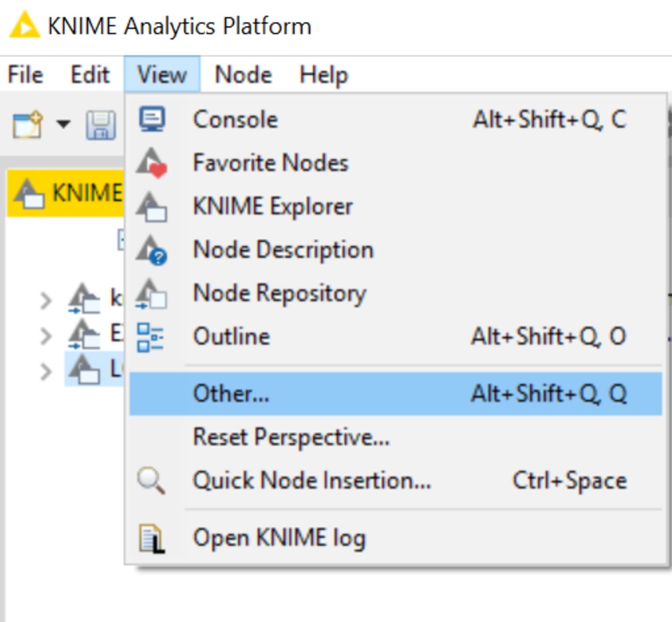Click the Node Repository menu icon
The height and width of the screenshot is (622, 672).
[x=151, y=294]
